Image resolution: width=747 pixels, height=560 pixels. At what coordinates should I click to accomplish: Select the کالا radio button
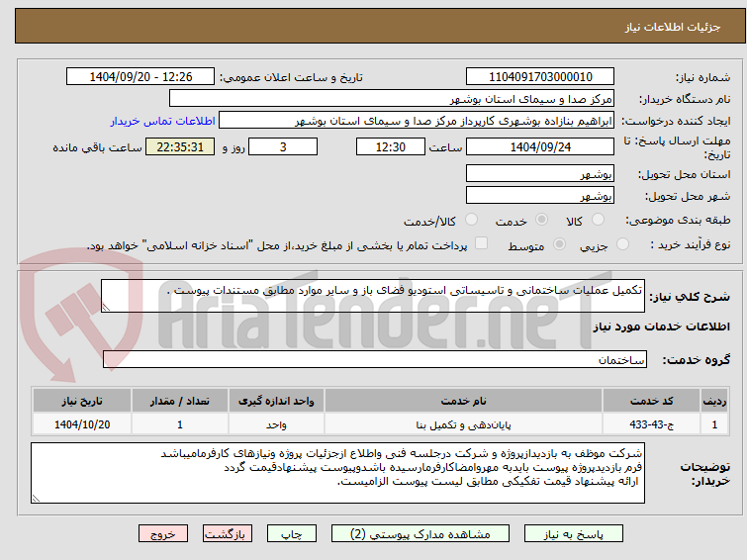(x=598, y=220)
